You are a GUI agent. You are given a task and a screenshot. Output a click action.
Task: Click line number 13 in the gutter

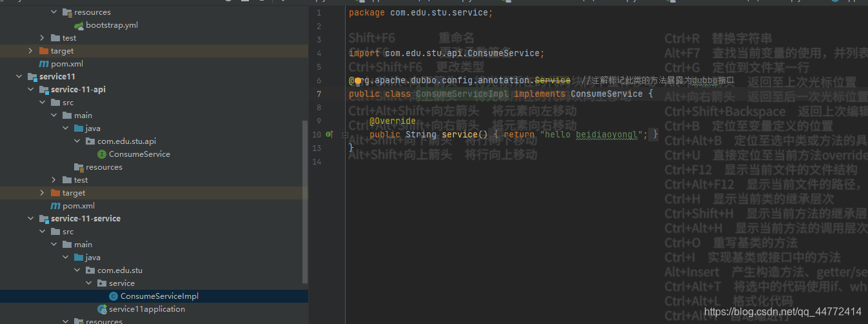pos(316,148)
